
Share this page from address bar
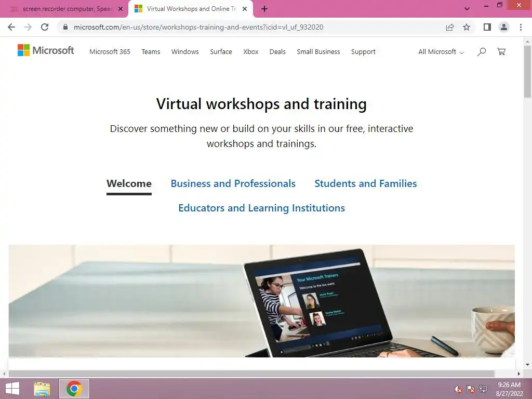click(x=450, y=27)
